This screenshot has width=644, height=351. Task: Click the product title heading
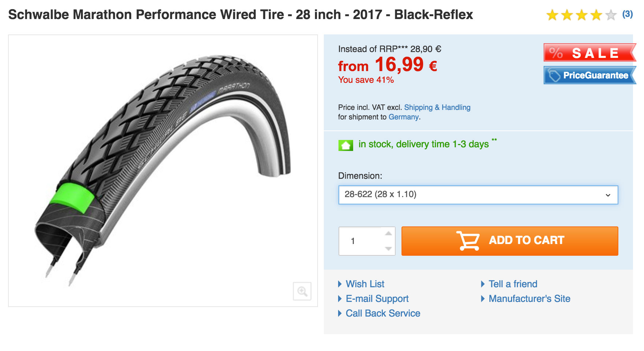click(x=240, y=15)
